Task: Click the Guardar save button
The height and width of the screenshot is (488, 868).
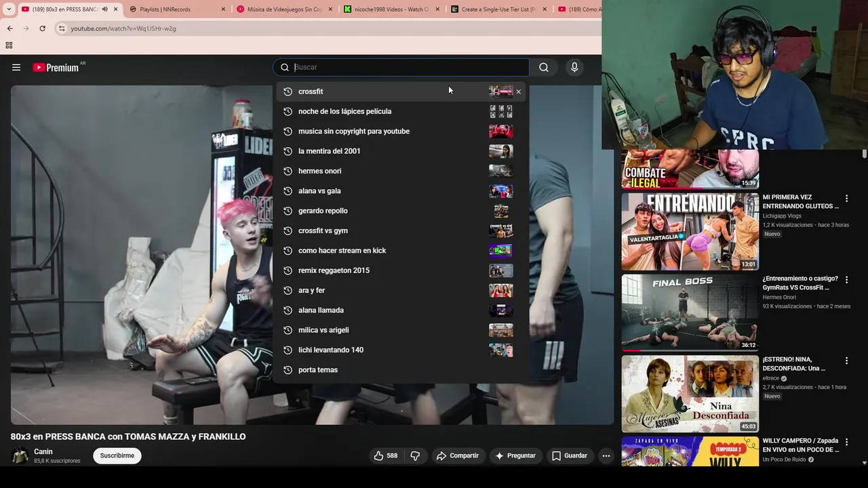Action: pos(570,455)
